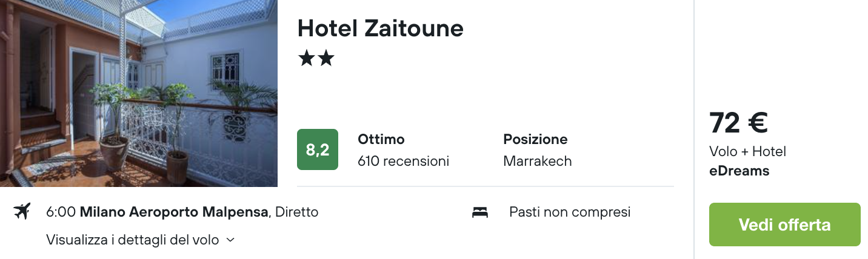Click the Diretto flight type text

click(x=296, y=212)
